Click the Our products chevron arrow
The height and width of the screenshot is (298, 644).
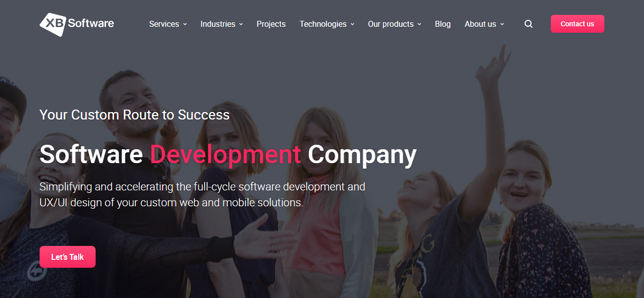point(420,24)
